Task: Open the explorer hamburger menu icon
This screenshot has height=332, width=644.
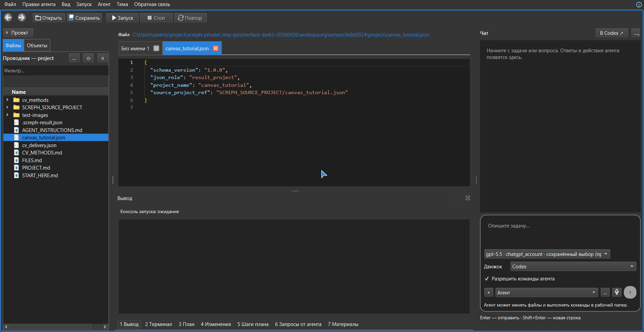Action: (x=103, y=58)
